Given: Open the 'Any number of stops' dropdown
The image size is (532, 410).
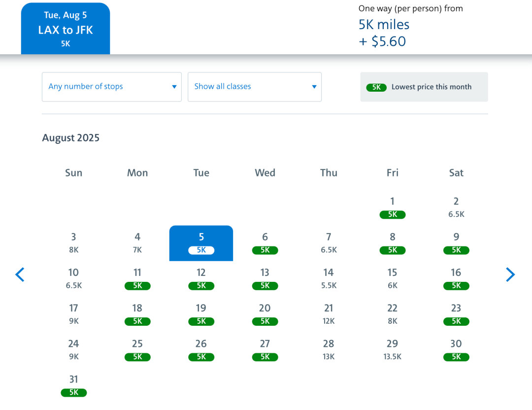Looking at the screenshot, I should click(112, 87).
